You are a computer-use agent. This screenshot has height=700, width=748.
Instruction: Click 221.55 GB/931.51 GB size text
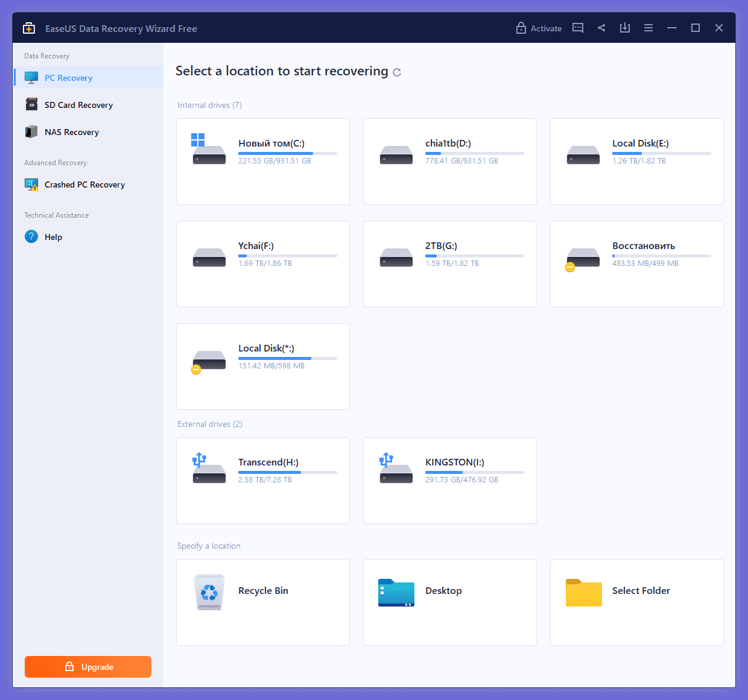(274, 161)
